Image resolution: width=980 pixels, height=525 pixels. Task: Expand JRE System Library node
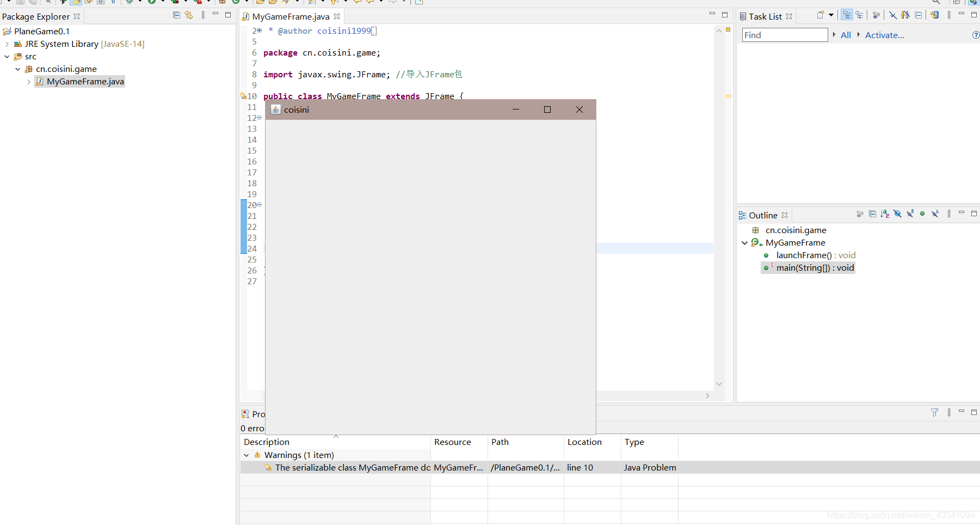point(7,44)
